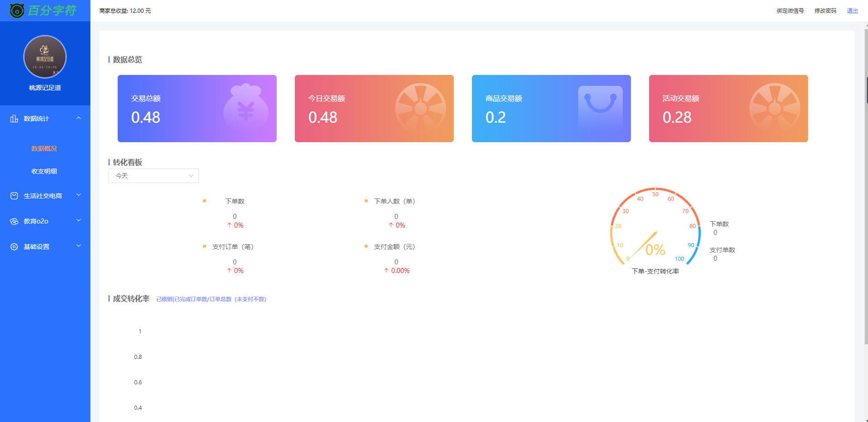The width and height of the screenshot is (868, 422).
Task: Open the 生活社交电商 sidebar menu
Action: 45,196
